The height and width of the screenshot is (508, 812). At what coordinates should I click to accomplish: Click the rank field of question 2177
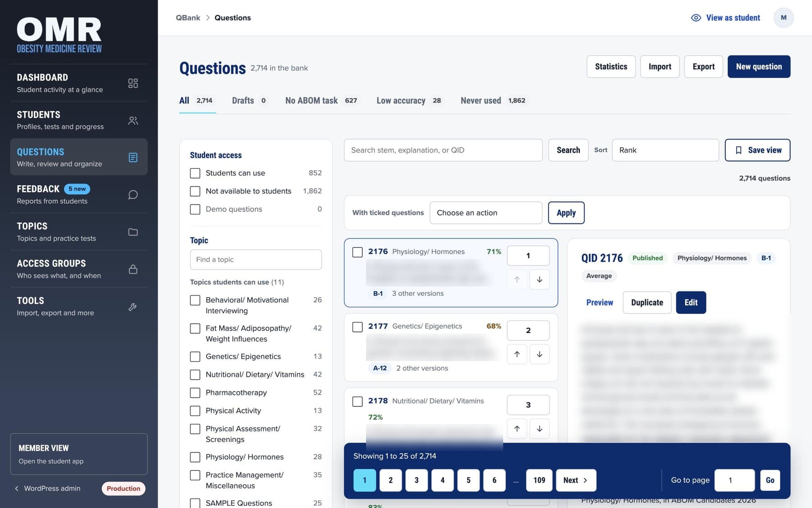pos(528,331)
